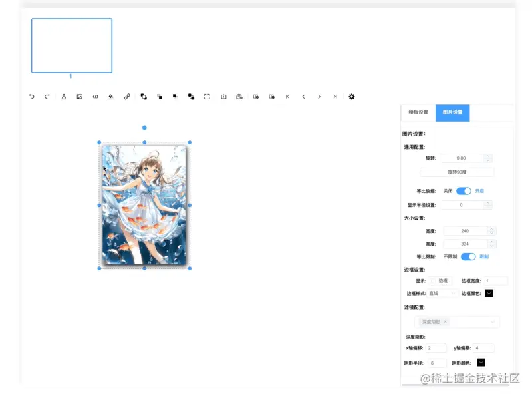Screen dimensions: 532x396
Task: Select the text tool (underlined A icon)
Action: coord(63,97)
